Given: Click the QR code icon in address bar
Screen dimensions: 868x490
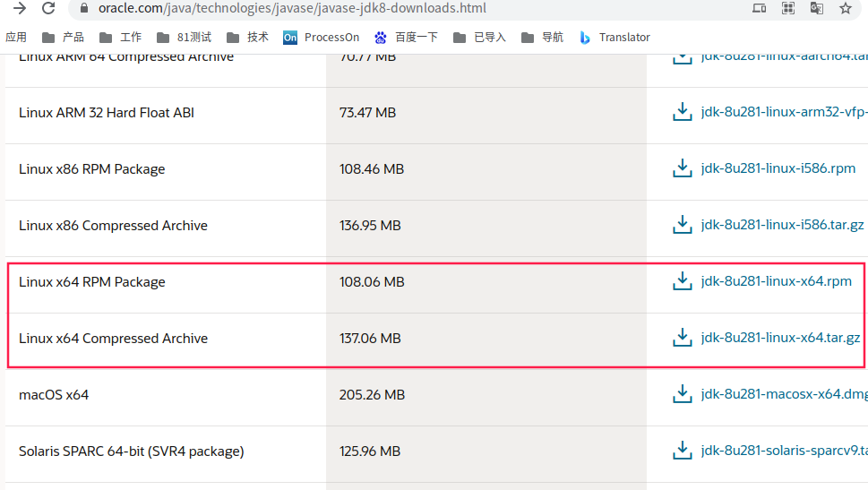Looking at the screenshot, I should coord(787,8).
